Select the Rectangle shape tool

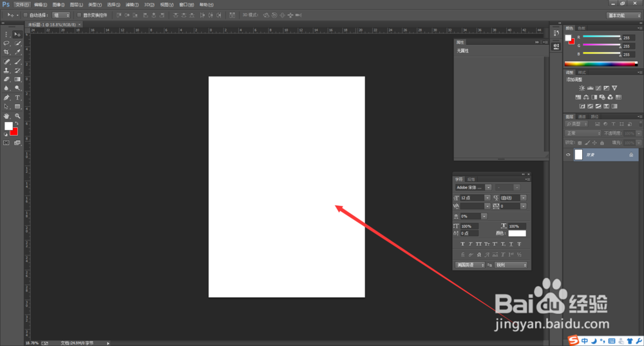point(17,107)
